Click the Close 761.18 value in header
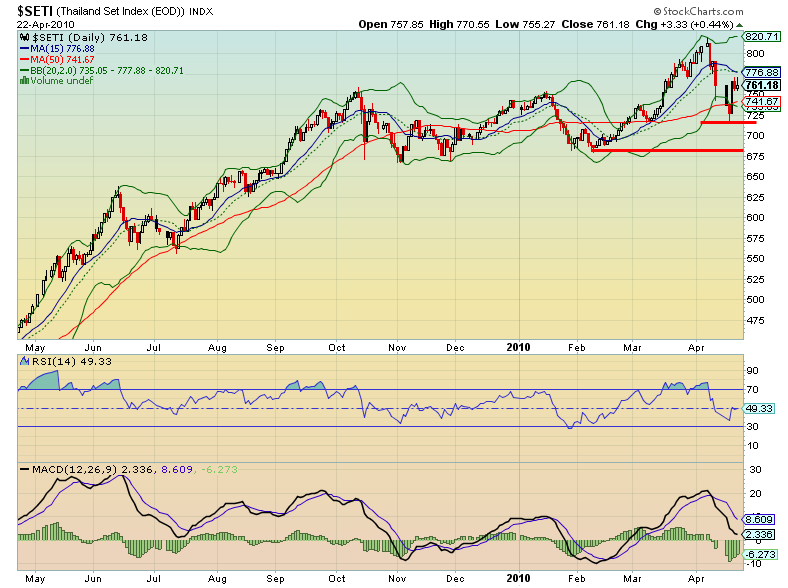Viewport: 788px width, 588px height. tap(595, 24)
